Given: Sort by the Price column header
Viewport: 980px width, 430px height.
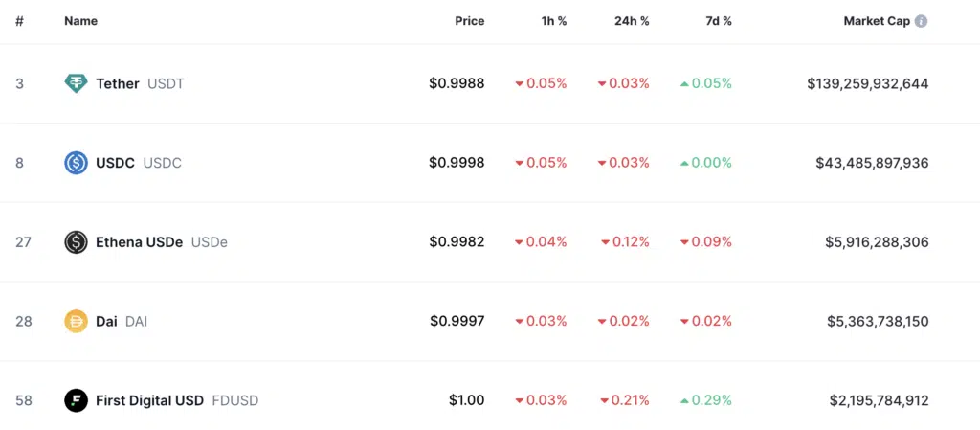Looking at the screenshot, I should pyautogui.click(x=469, y=21).
